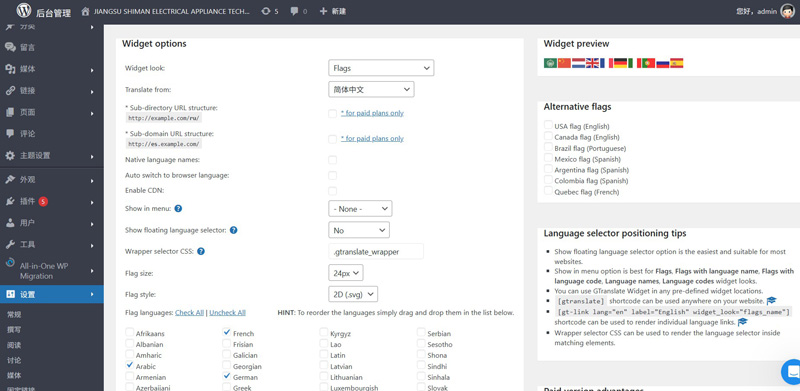Click the Chinese flag in widget preview
Screen dimensions: 800x391
coord(564,63)
